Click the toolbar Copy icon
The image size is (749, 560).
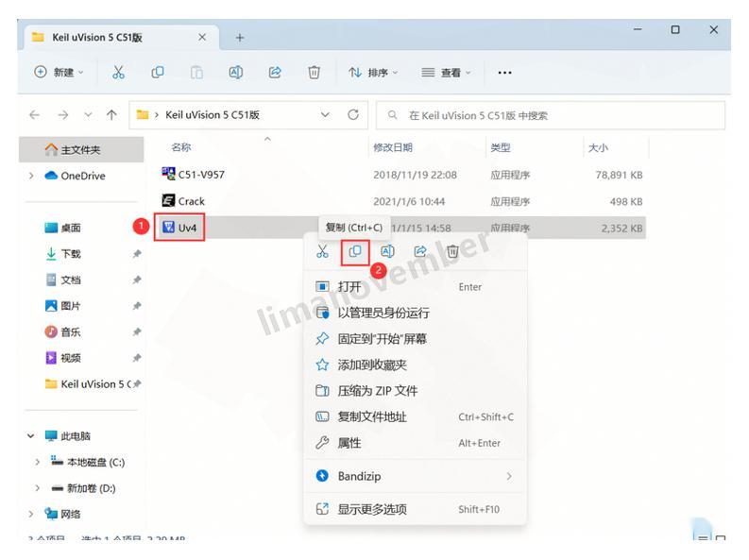pos(157,73)
